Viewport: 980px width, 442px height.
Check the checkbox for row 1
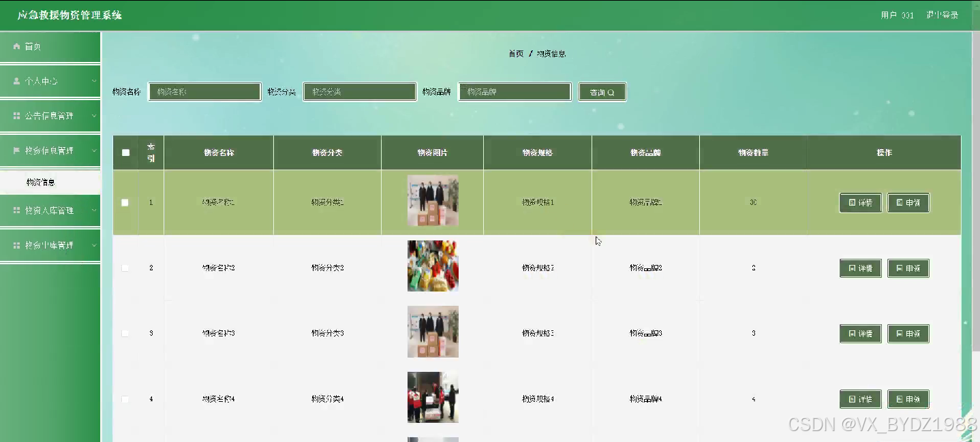pos(125,202)
